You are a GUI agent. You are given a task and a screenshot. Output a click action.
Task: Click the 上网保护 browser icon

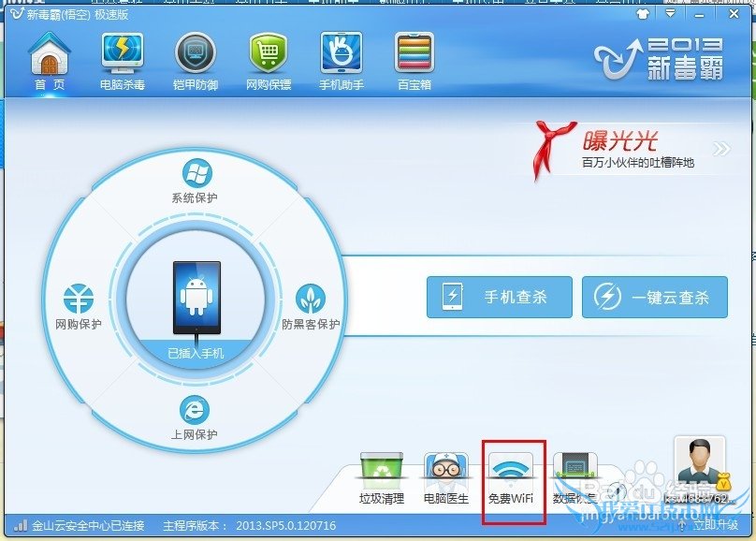[x=195, y=411]
